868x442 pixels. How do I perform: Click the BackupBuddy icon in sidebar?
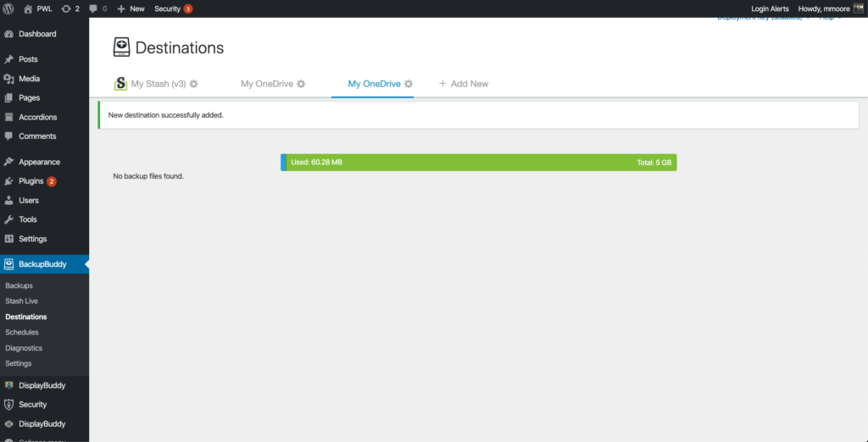click(8, 264)
